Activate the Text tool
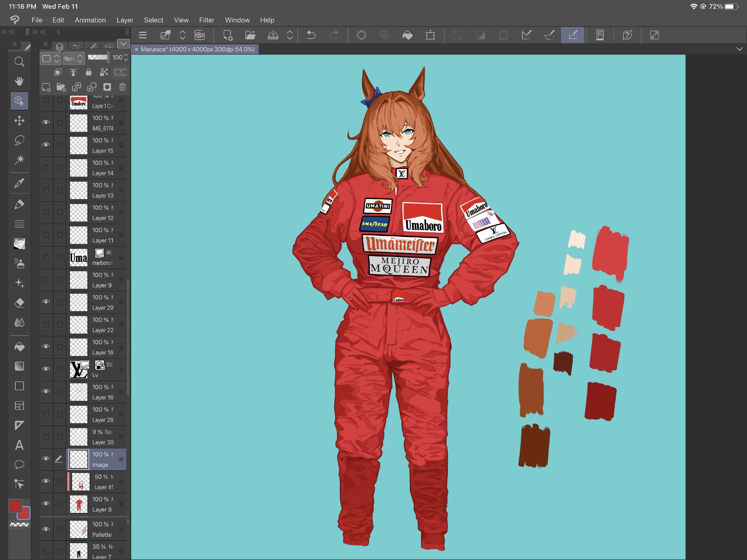This screenshot has width=747, height=560. (x=19, y=445)
